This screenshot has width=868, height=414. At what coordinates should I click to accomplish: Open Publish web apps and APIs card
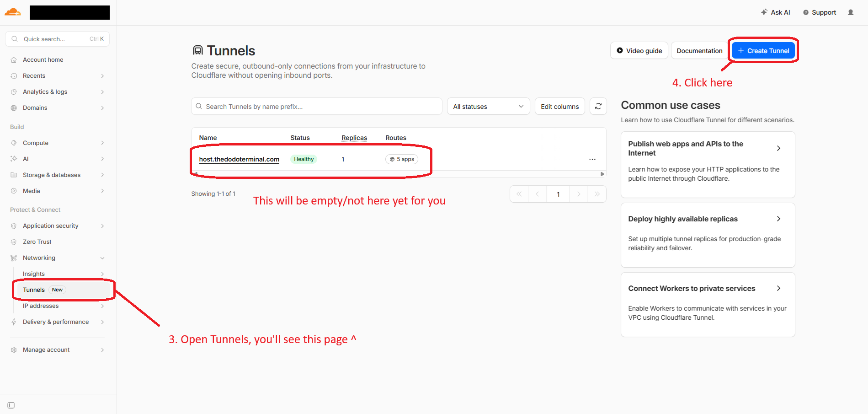708,165
